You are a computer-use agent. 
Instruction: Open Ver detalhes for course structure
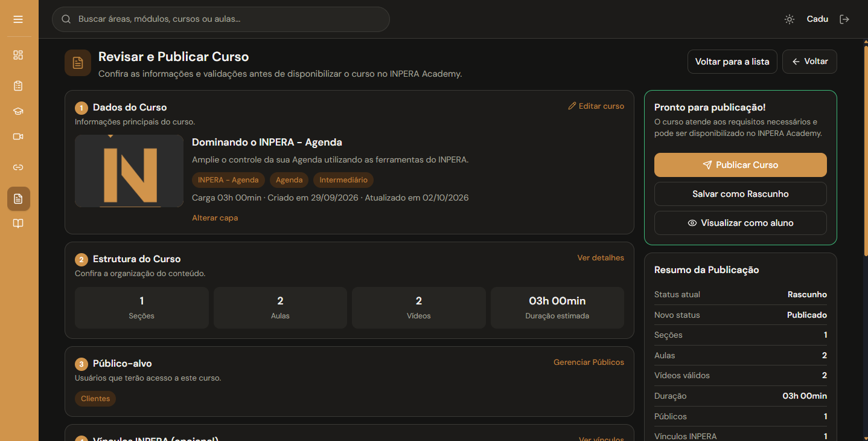(601, 258)
